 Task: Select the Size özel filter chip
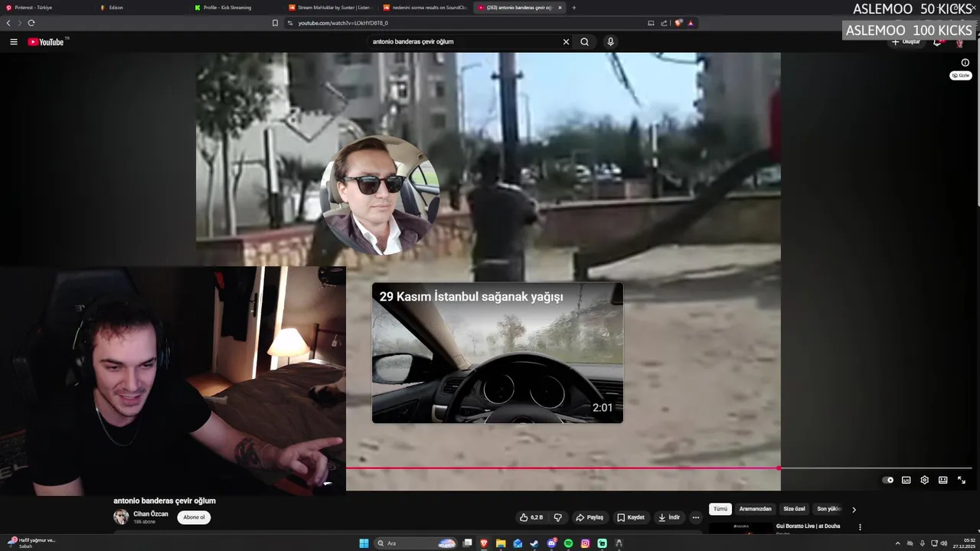tap(794, 509)
